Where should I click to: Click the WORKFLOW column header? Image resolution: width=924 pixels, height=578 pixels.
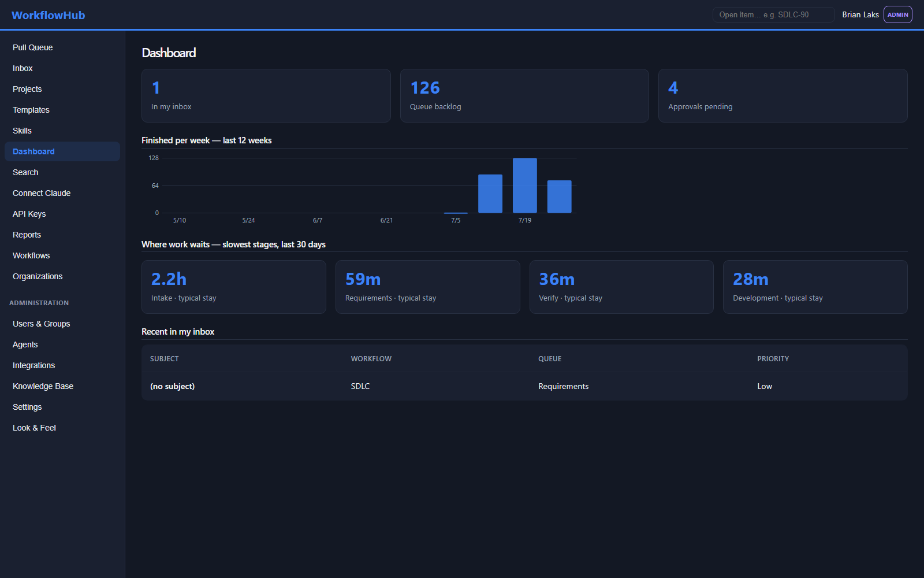click(x=371, y=359)
